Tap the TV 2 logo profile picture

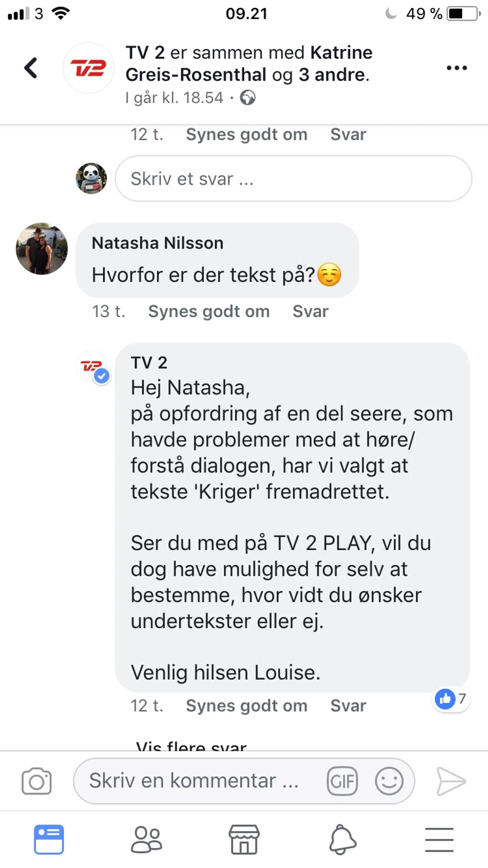(89, 68)
